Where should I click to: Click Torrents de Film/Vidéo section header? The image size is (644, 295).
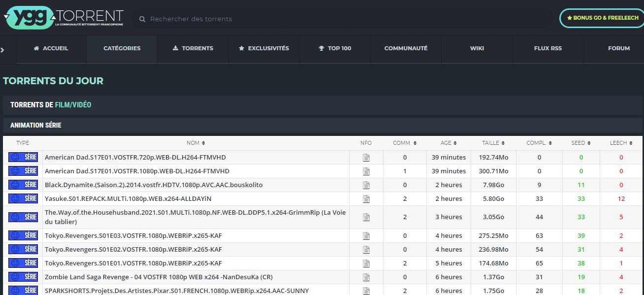click(322, 105)
